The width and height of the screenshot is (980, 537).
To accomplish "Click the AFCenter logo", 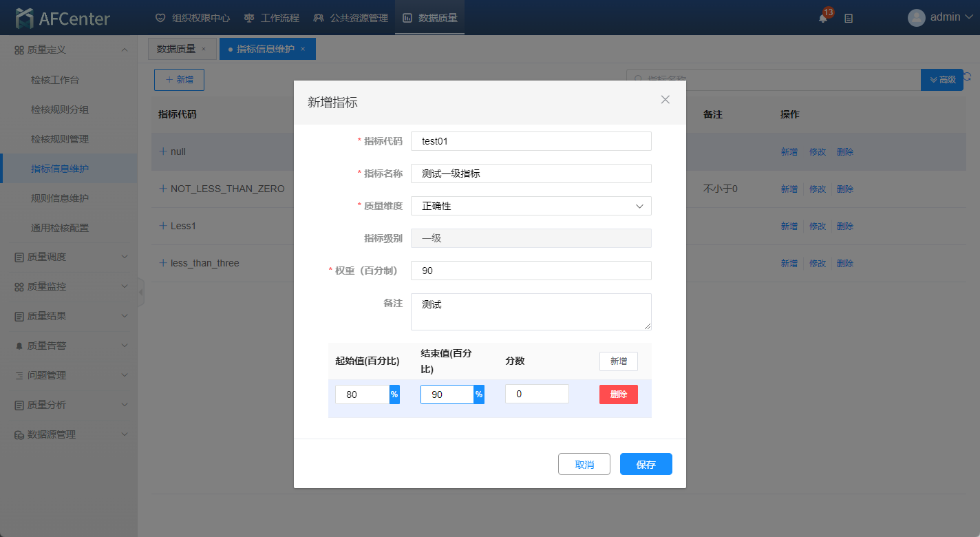I will coord(63,18).
